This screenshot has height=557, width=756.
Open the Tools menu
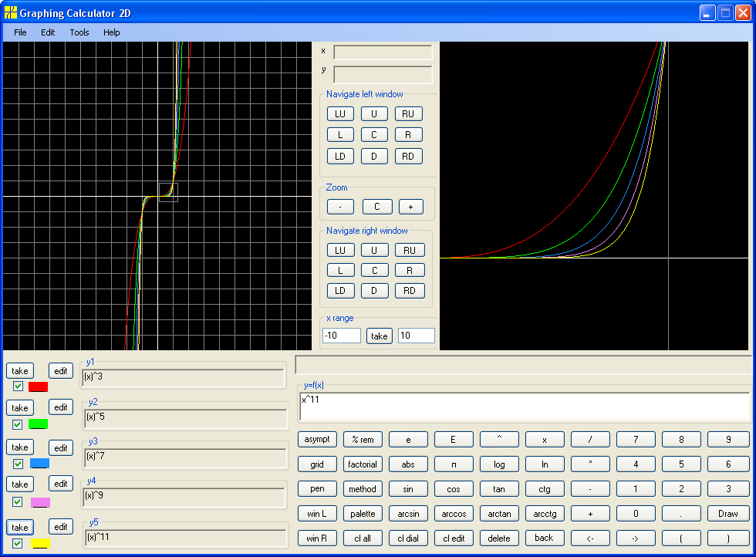pos(79,32)
